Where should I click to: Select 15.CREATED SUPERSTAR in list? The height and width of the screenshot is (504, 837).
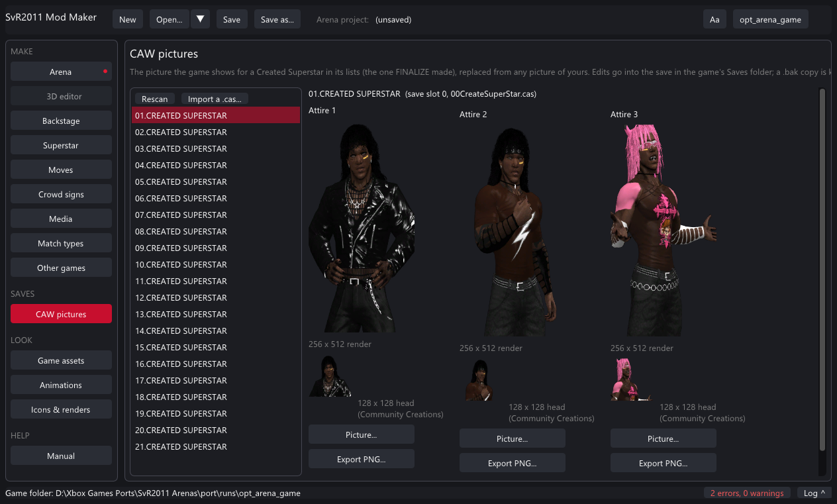(216, 347)
